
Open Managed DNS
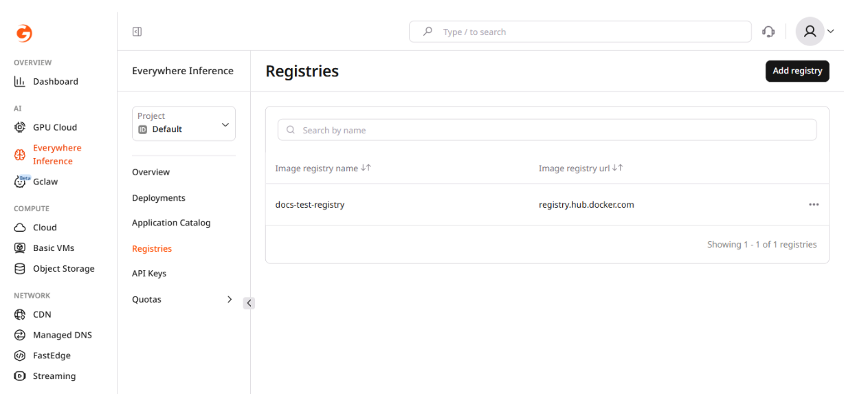pyautogui.click(x=63, y=335)
